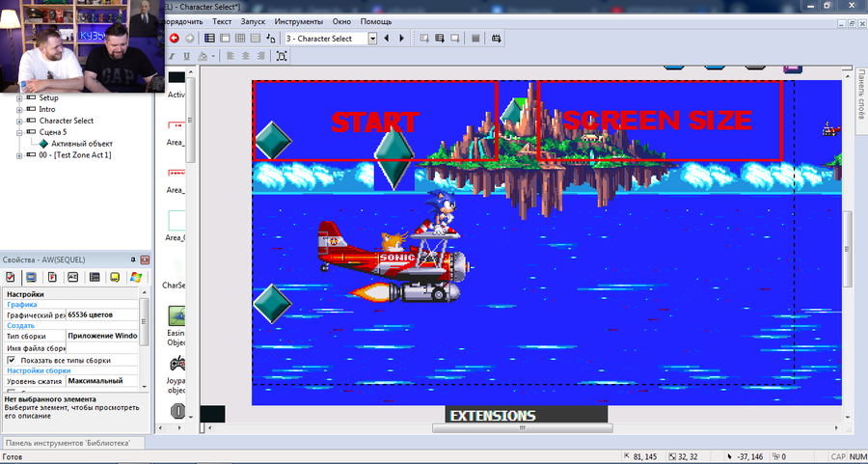
Task: Click the vertical scrollbar of frame editor
Action: pyautogui.click(x=848, y=249)
